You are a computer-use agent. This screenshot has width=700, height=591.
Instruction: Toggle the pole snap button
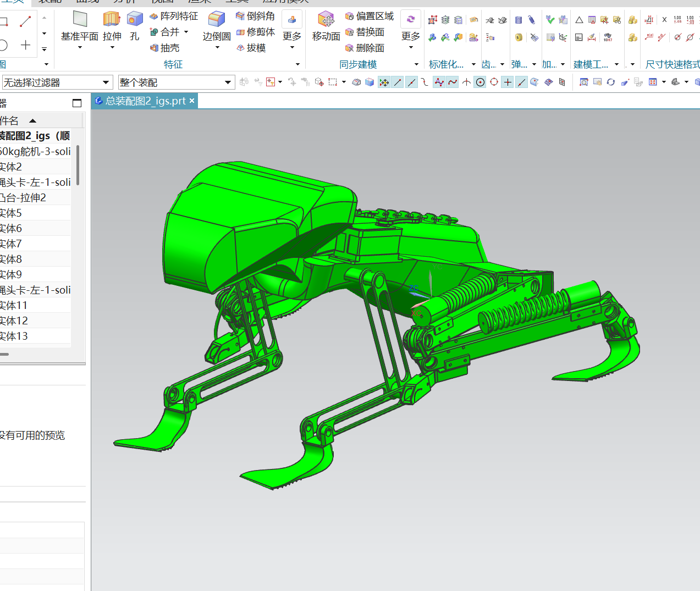(x=439, y=82)
